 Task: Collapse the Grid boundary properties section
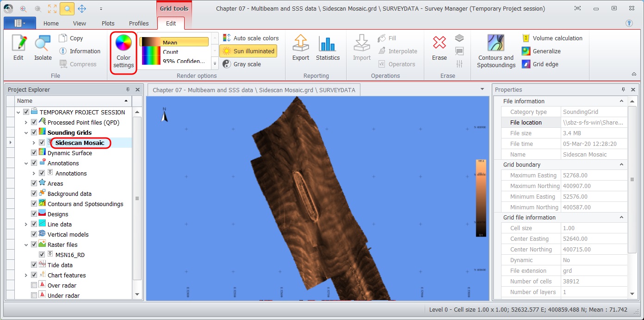pos(622,164)
